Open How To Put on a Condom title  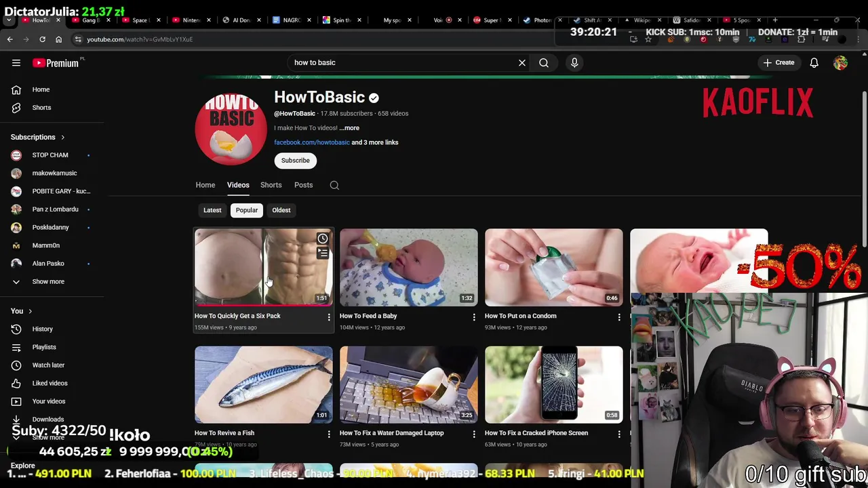click(521, 316)
